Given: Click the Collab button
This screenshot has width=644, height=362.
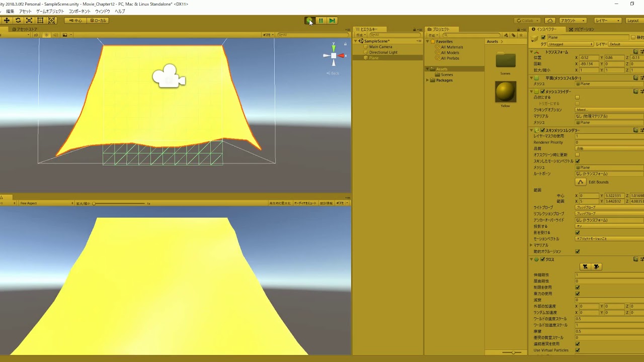Looking at the screenshot, I should click(x=528, y=21).
